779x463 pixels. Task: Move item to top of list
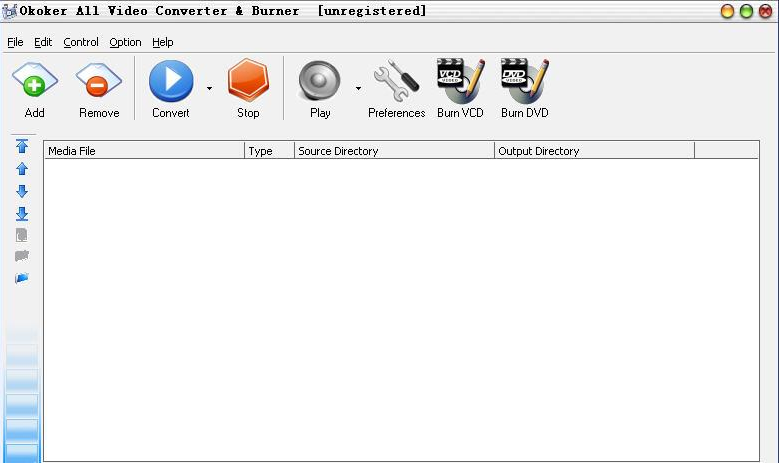pos(22,146)
